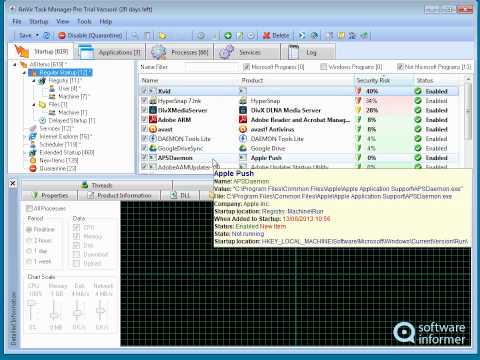The image size is (480, 360).
Task: Open the Tools menu
Action: [84, 22]
